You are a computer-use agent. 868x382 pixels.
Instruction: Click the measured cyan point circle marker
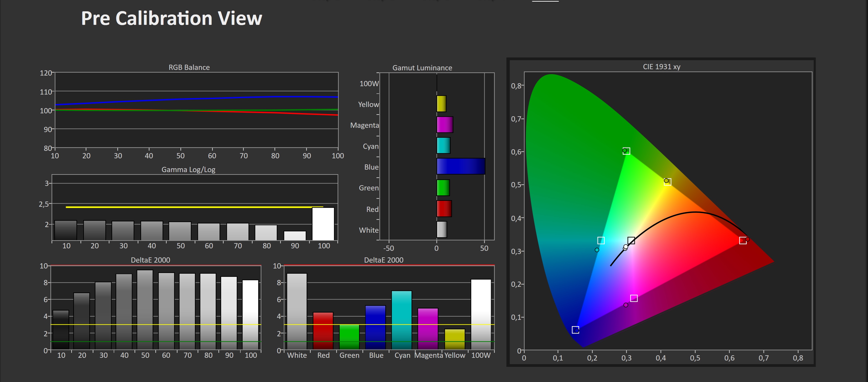click(x=597, y=250)
